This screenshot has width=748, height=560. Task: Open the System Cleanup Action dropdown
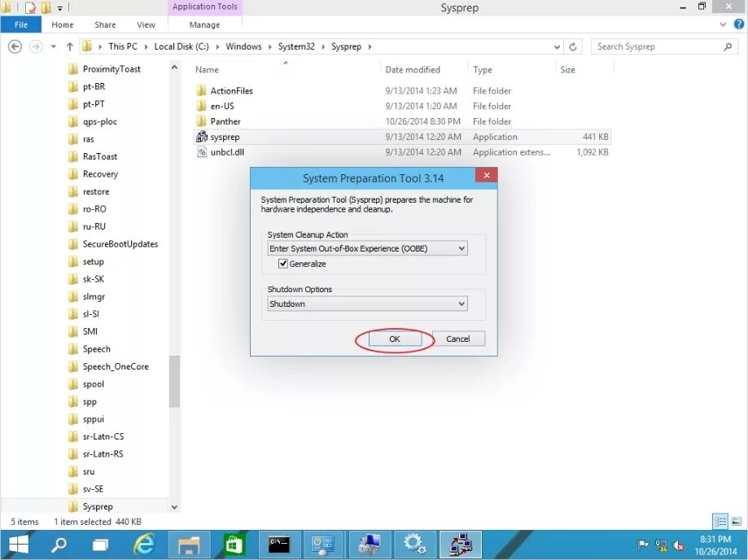367,248
